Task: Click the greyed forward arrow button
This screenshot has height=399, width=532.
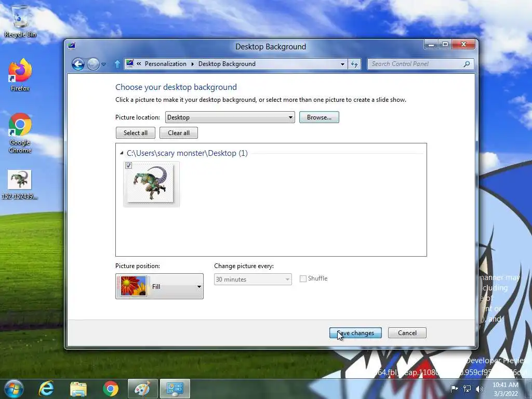Action: click(x=93, y=64)
